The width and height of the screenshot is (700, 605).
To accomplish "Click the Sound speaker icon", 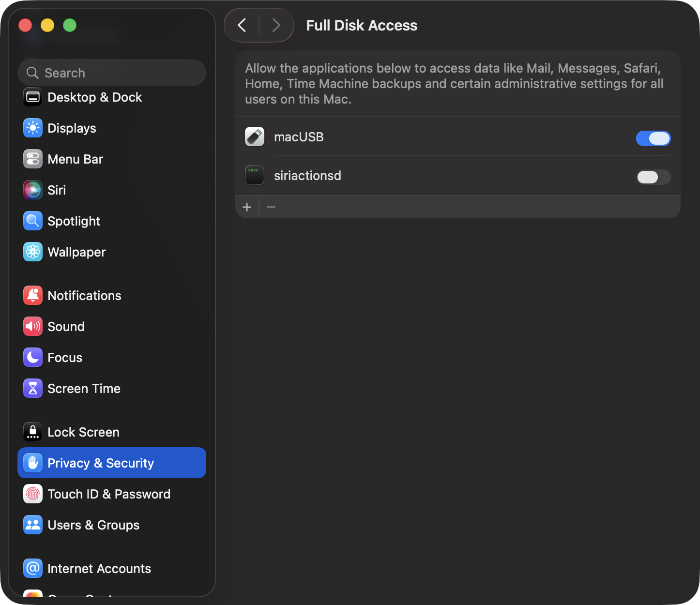I will click(x=33, y=327).
